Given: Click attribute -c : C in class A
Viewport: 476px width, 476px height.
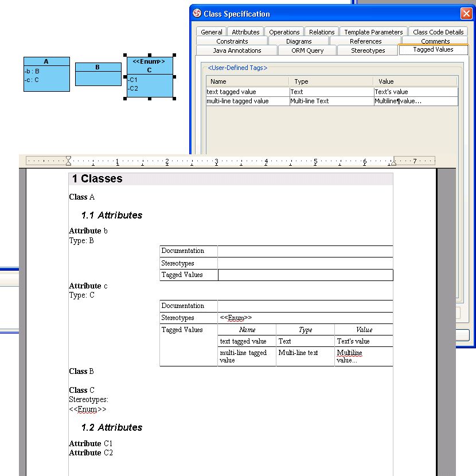Looking at the screenshot, I should tap(32, 80).
